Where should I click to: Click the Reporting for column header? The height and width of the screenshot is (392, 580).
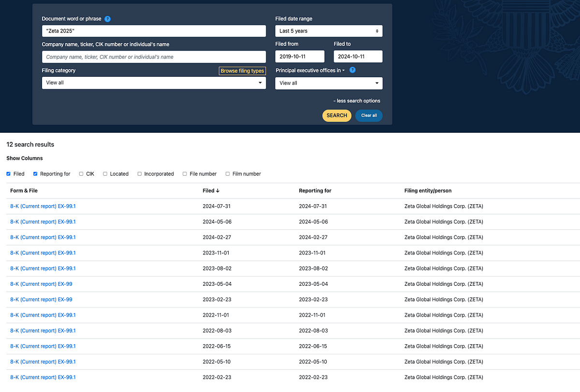[x=315, y=191]
